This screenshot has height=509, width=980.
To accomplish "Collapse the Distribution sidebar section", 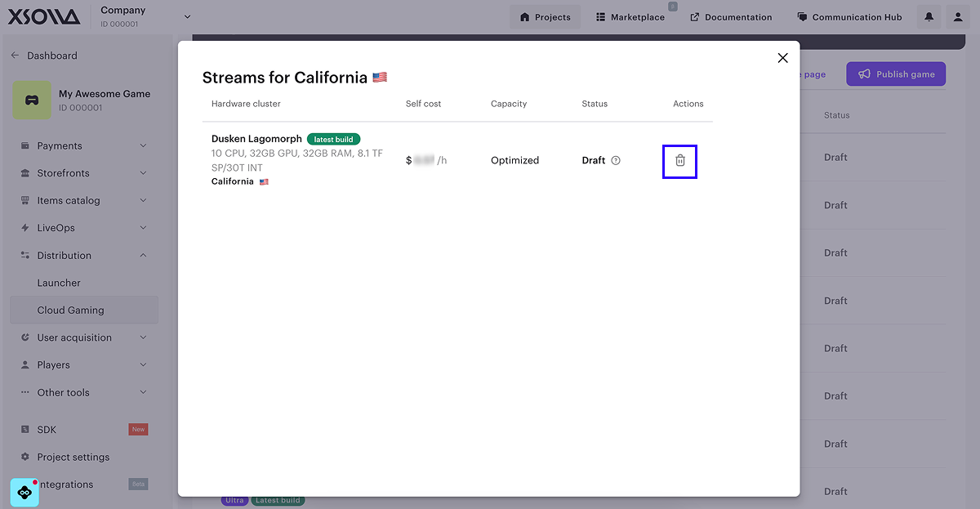I will coord(143,256).
